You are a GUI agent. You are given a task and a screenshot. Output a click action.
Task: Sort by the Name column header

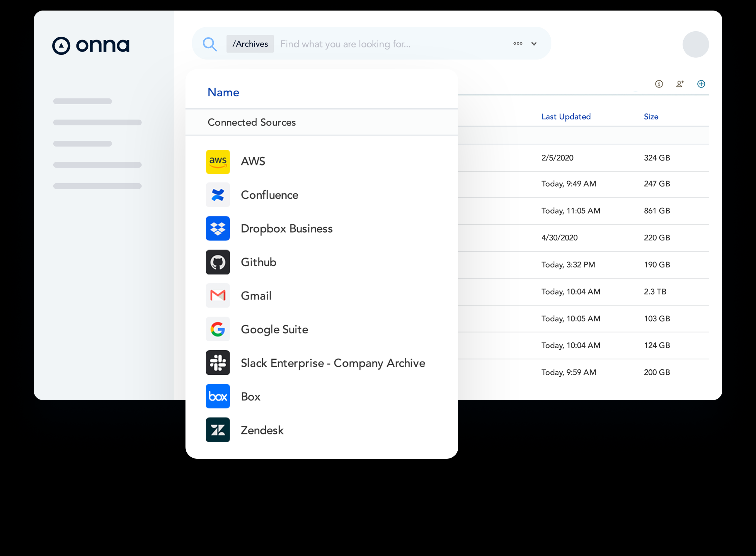click(223, 92)
